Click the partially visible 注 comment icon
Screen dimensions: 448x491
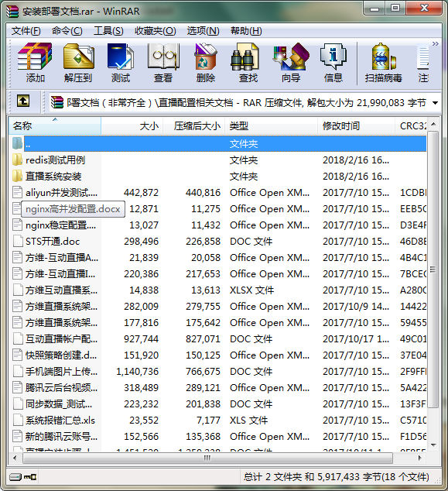point(423,63)
